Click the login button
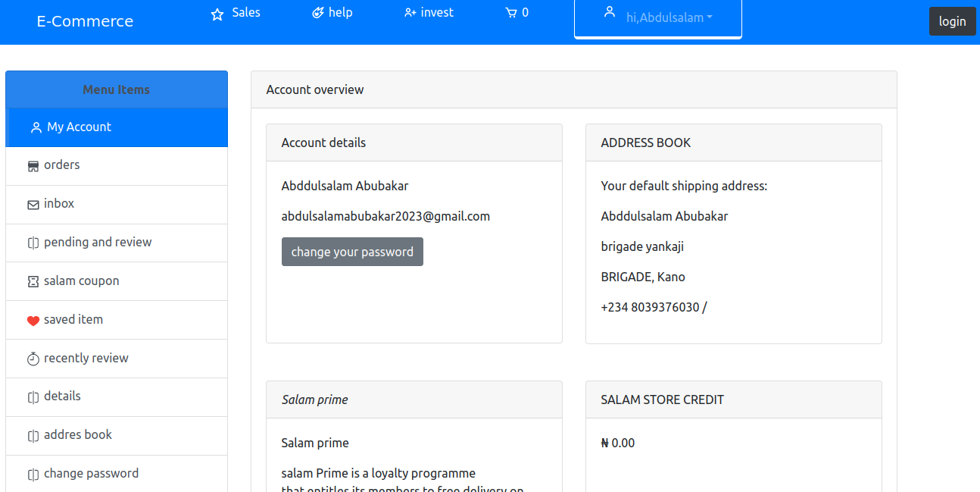Image resolution: width=980 pixels, height=492 pixels. [952, 21]
